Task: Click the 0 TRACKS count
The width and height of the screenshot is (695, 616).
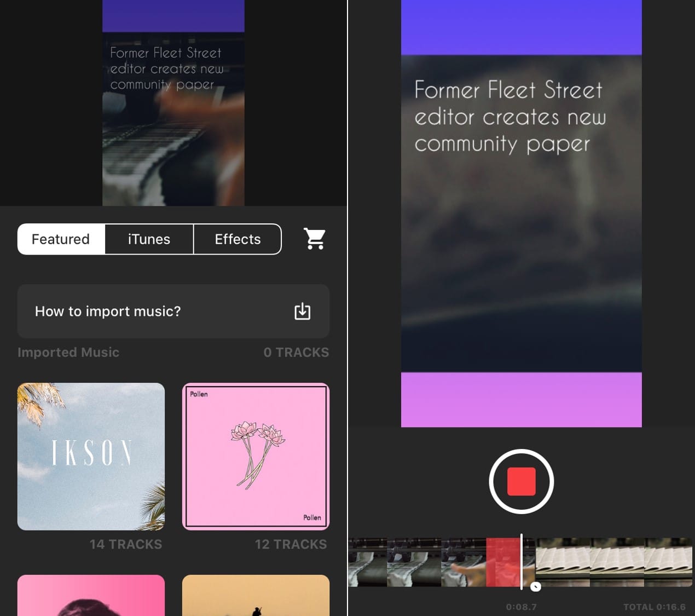Action: coord(296,352)
